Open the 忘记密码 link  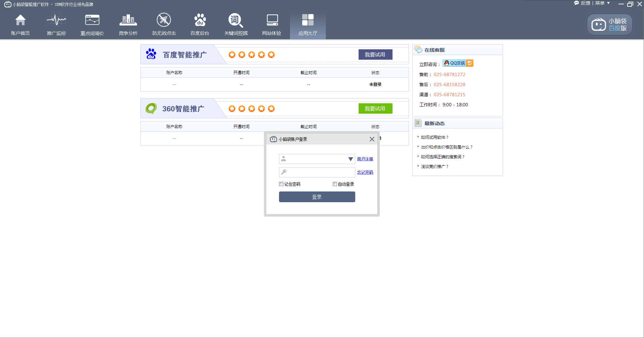click(x=365, y=172)
